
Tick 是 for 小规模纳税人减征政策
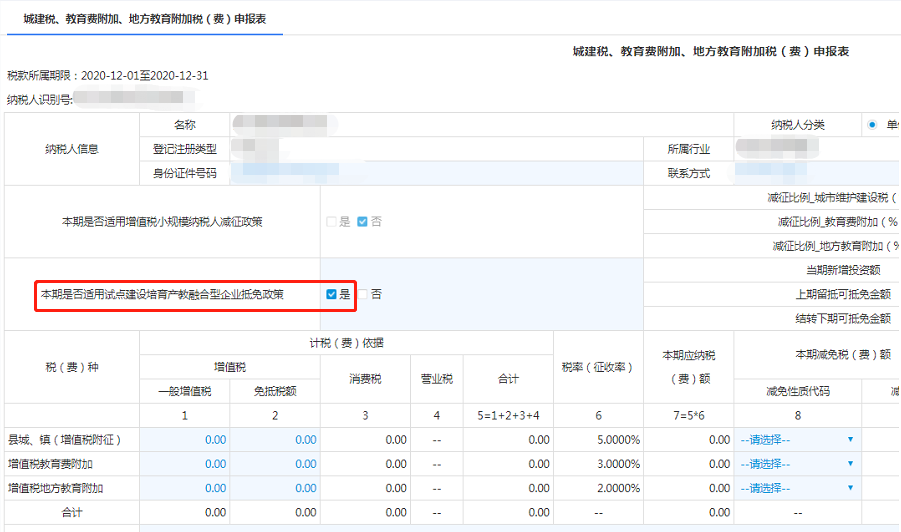click(x=331, y=222)
